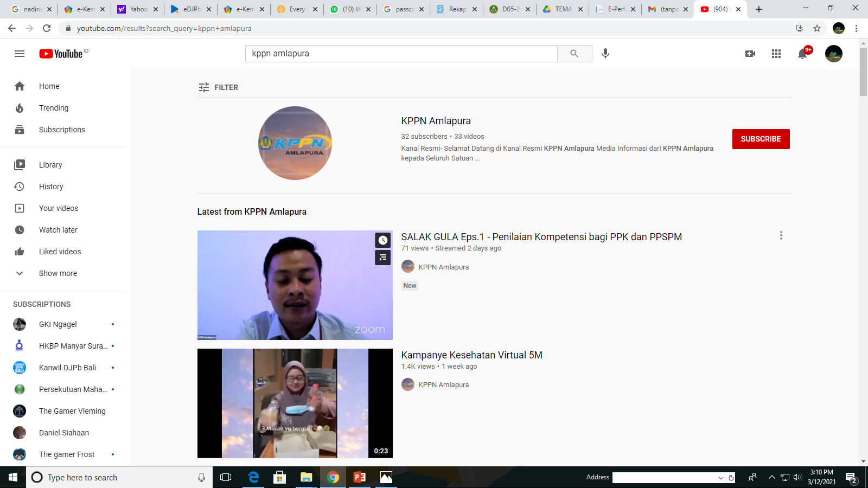Expand Show more in sidebar

pyautogui.click(x=58, y=273)
